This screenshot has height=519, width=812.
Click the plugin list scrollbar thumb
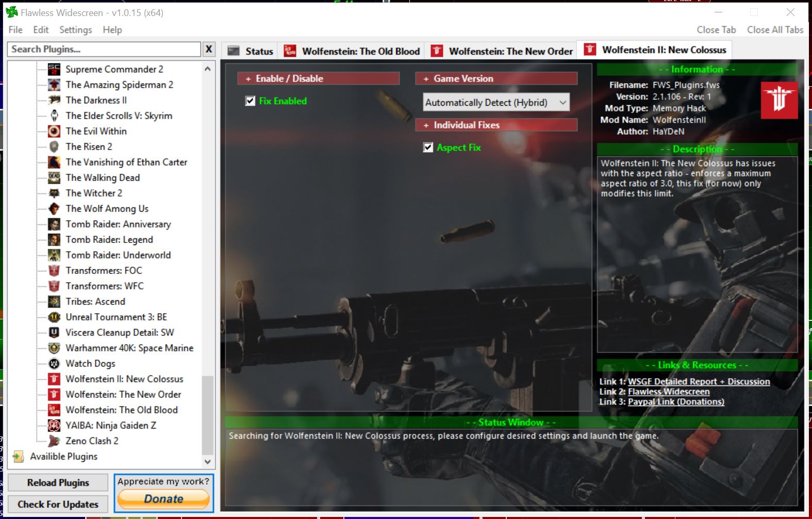[x=207, y=415]
